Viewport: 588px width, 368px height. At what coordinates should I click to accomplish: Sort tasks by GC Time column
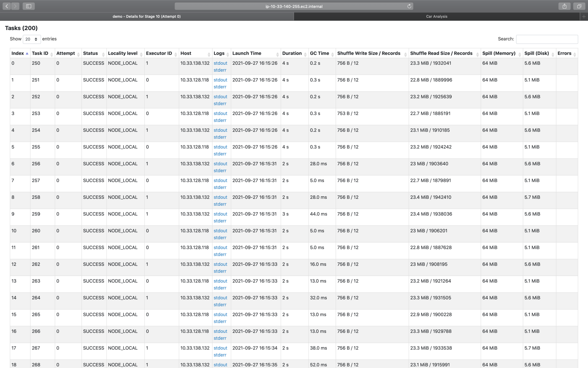pos(319,53)
